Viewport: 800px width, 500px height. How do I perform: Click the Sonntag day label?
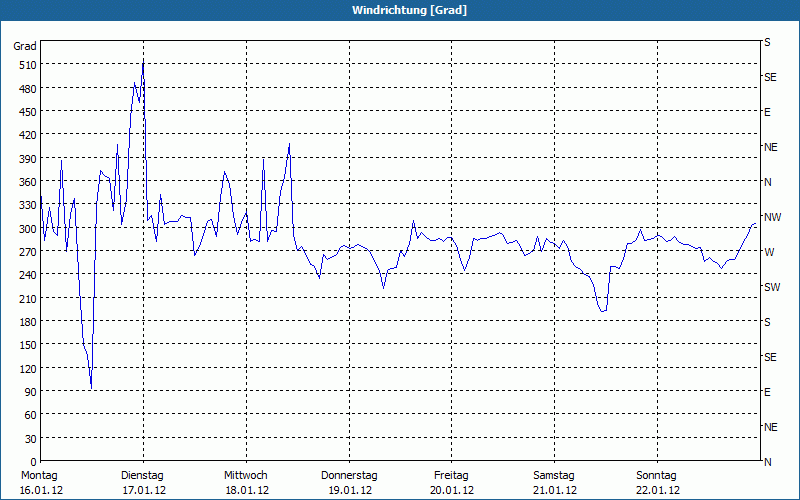point(656,476)
